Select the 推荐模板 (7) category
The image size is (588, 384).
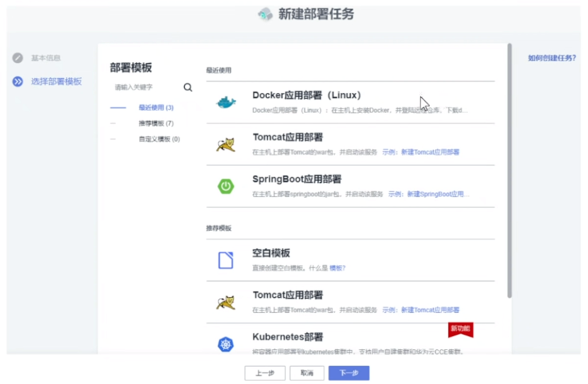tap(156, 123)
